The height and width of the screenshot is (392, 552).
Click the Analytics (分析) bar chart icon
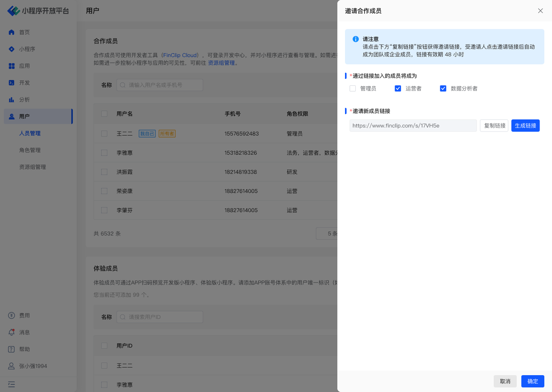click(12, 100)
